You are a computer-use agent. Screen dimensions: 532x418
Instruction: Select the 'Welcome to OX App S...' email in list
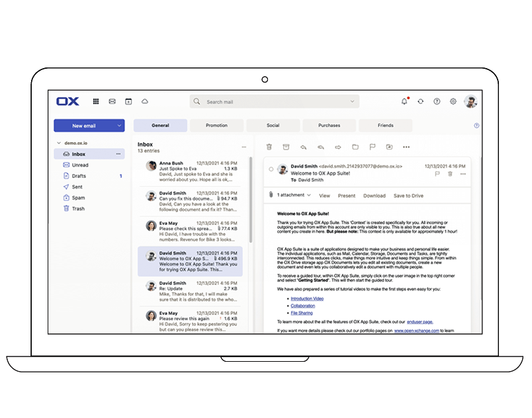(191, 261)
